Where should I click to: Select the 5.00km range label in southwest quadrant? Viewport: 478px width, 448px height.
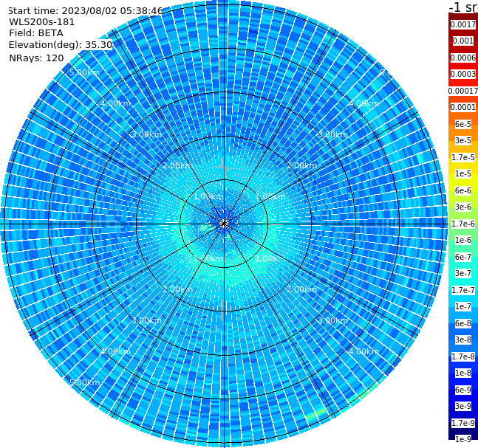tap(84, 382)
